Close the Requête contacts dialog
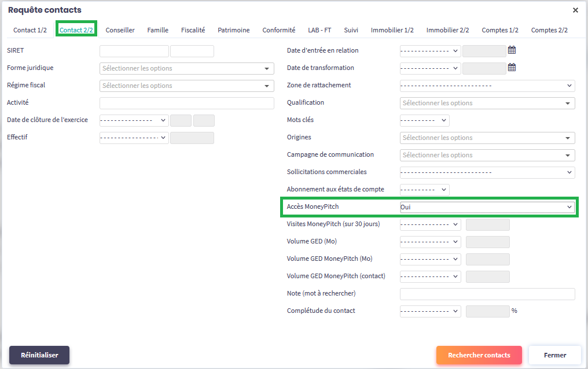Image resolution: width=588 pixels, height=369 pixels. [575, 10]
